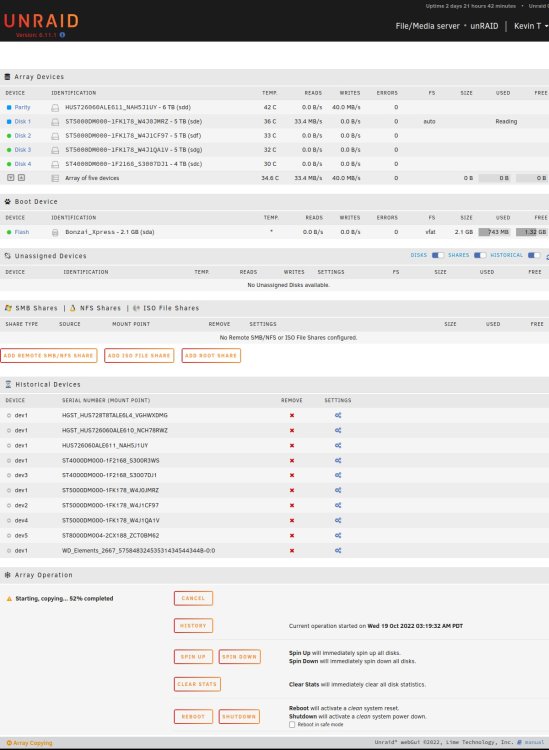Open the Kevin T user dropdown
The width and height of the screenshot is (549, 750).
click(531, 26)
